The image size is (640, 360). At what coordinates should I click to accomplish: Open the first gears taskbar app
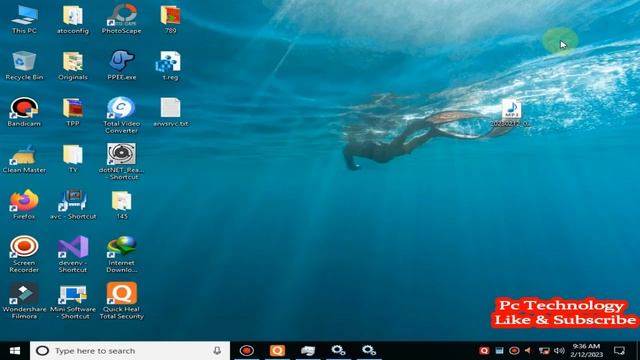click(338, 351)
